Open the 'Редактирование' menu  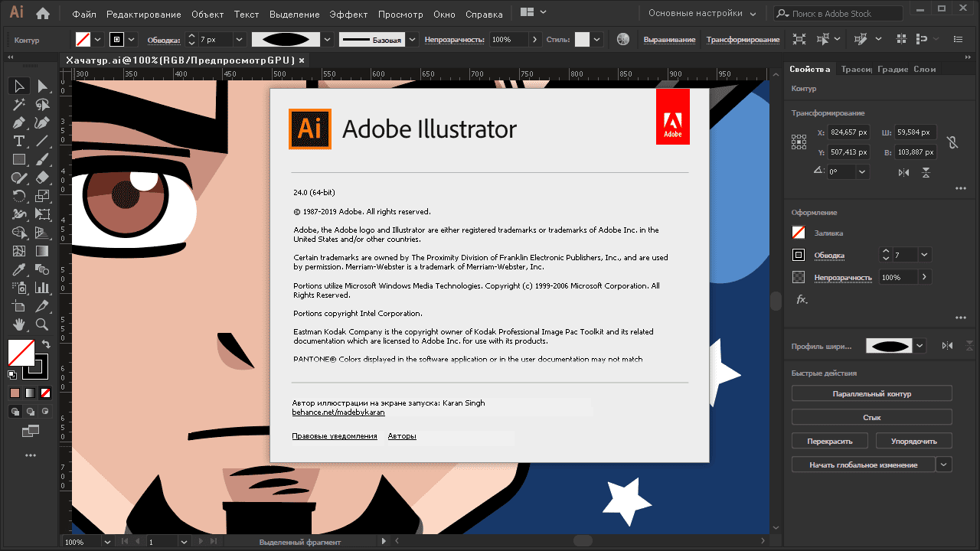[144, 14]
